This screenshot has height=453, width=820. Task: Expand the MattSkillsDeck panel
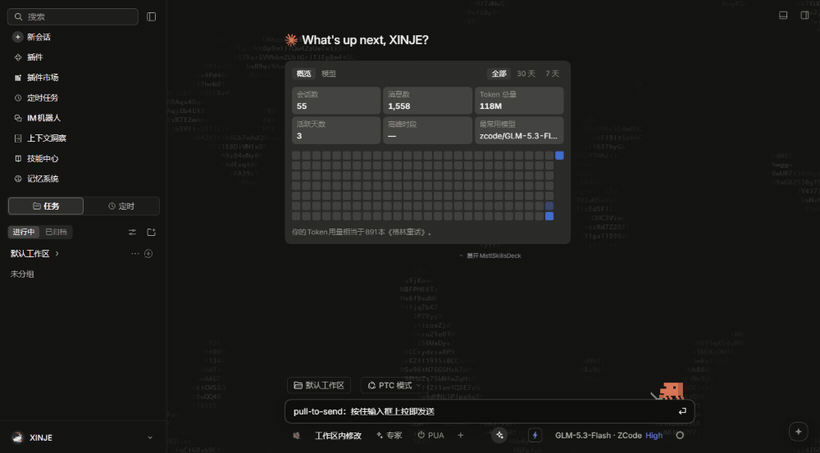490,256
